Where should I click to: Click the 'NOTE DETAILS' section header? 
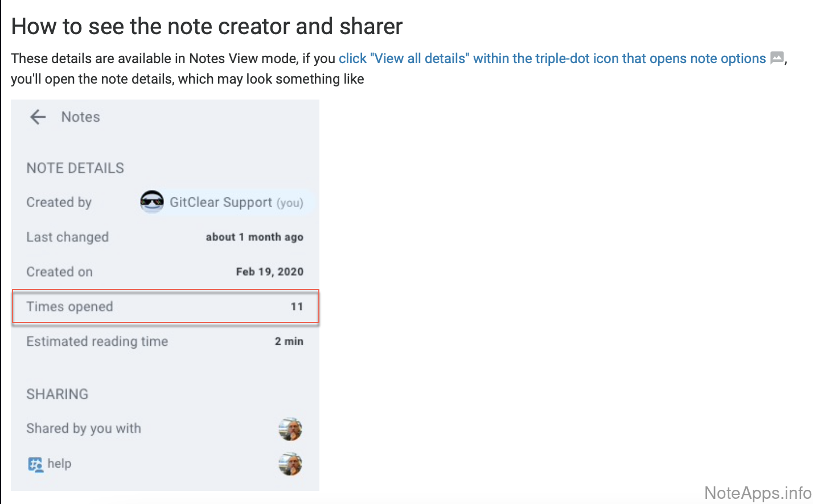tap(75, 168)
